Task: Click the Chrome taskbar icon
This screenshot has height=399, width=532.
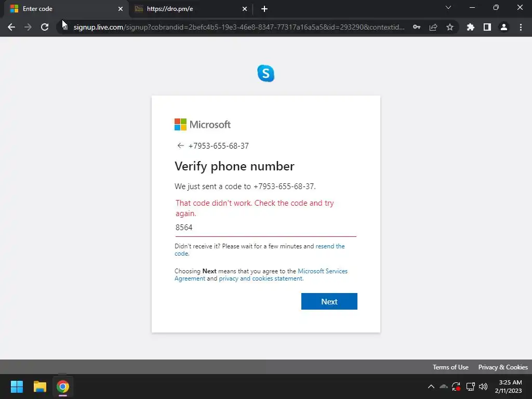Action: (x=63, y=387)
